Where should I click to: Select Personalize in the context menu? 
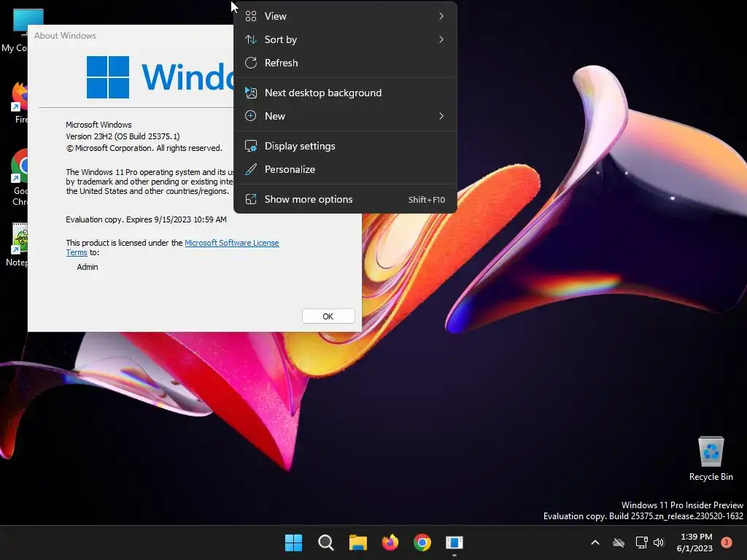(x=345, y=169)
